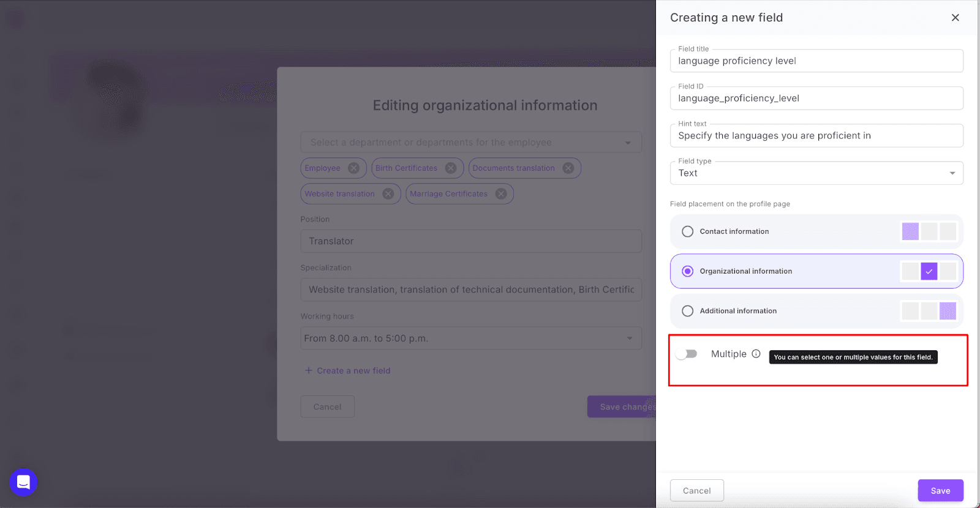Toggle the Multiple switch on
This screenshot has height=508, width=980.
(687, 354)
